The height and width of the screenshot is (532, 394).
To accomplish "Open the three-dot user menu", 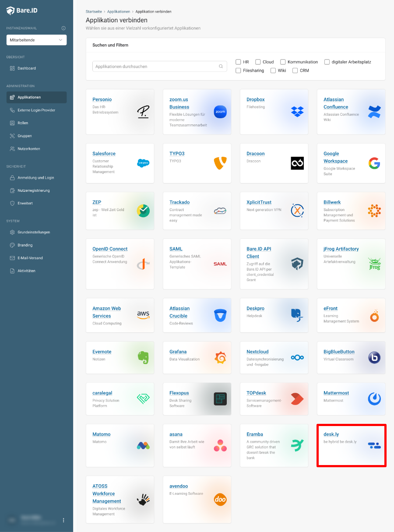I will (x=63, y=520).
